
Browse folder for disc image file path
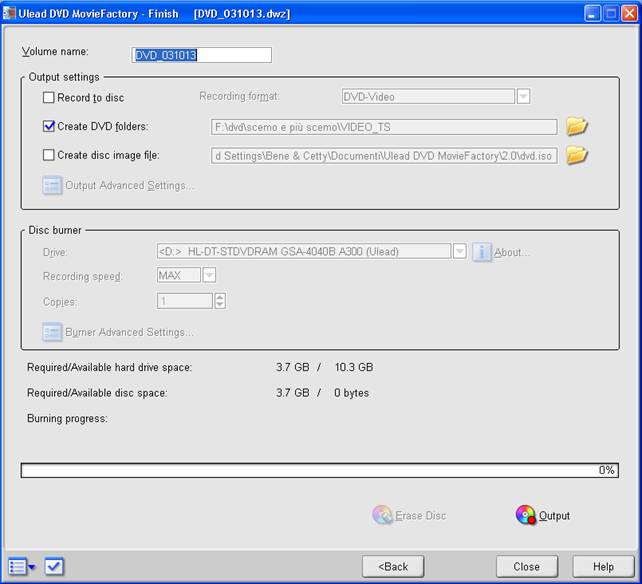tap(577, 155)
